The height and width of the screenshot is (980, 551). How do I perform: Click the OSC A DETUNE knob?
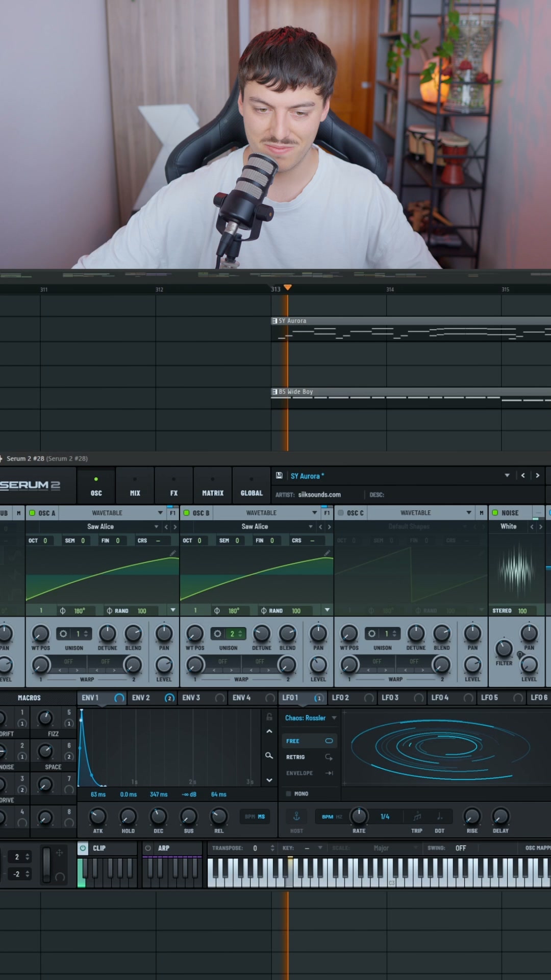click(107, 633)
